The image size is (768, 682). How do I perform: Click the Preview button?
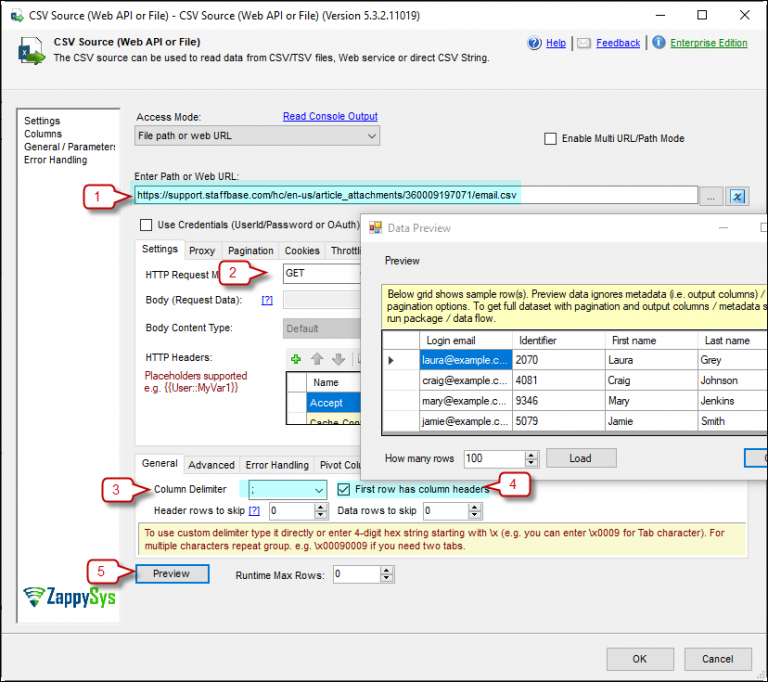pos(171,574)
